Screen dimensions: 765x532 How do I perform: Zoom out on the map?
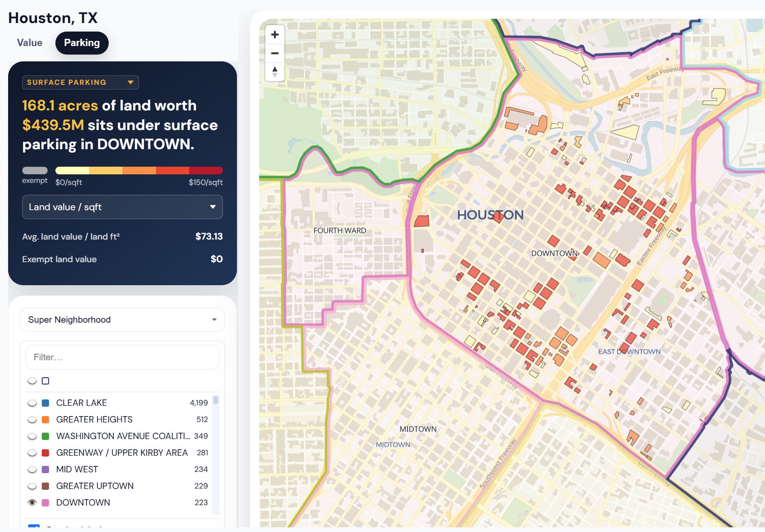[x=275, y=53]
